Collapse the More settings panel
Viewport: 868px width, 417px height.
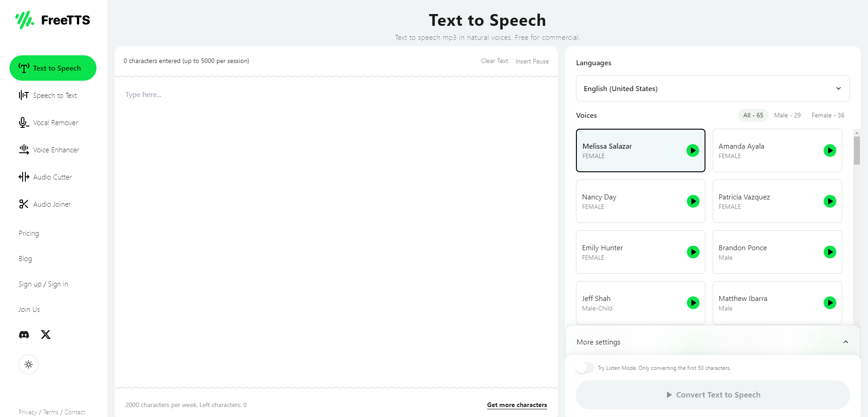845,342
